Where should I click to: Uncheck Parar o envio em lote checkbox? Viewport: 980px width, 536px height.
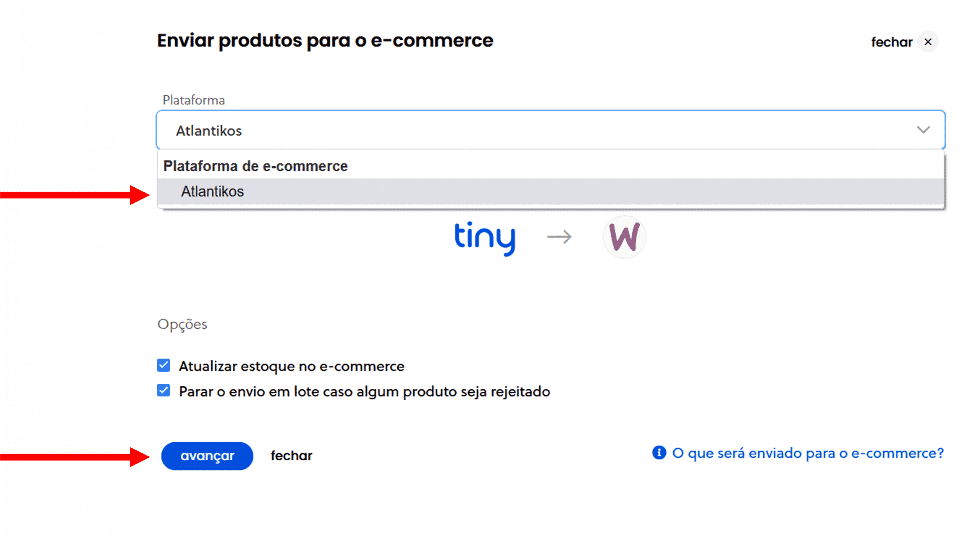pyautogui.click(x=163, y=391)
